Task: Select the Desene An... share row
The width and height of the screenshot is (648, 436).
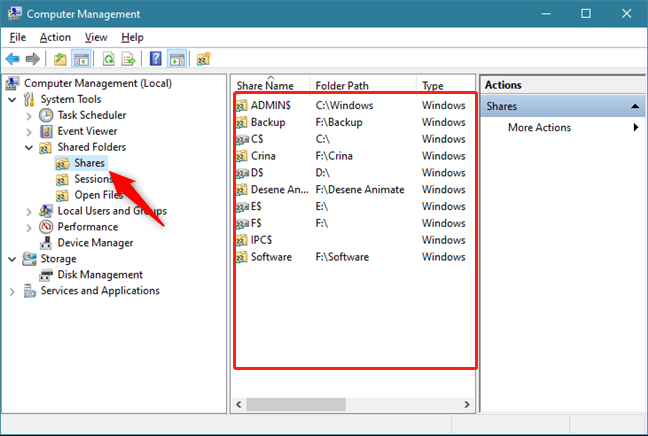Action: [x=355, y=190]
